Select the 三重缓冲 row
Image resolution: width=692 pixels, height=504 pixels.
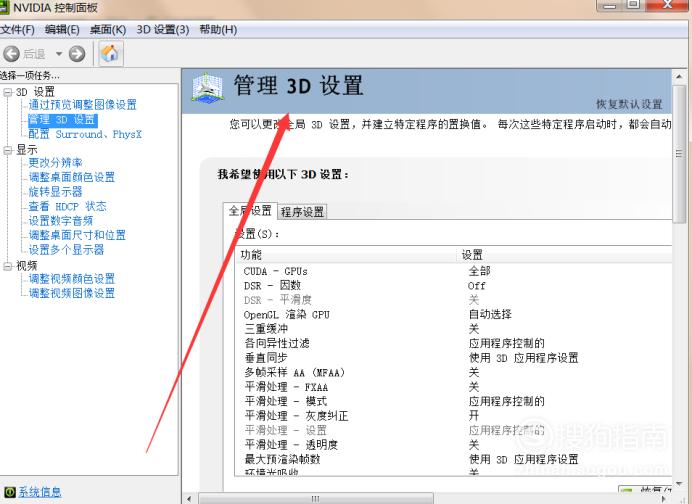coord(454,329)
